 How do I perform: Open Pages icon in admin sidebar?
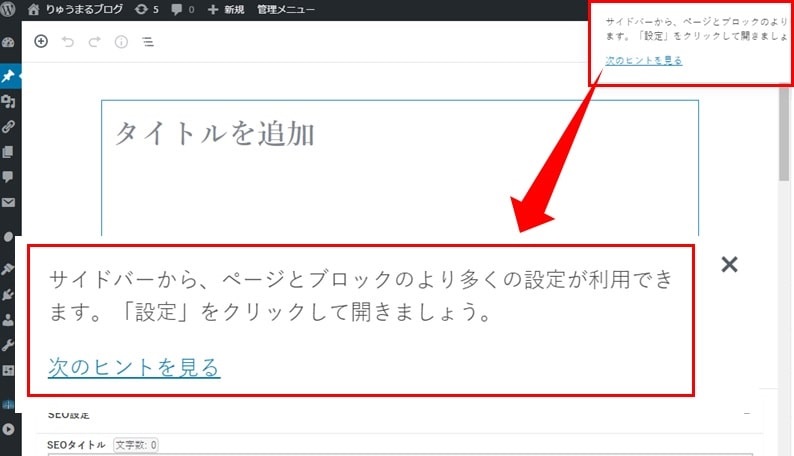(8, 152)
